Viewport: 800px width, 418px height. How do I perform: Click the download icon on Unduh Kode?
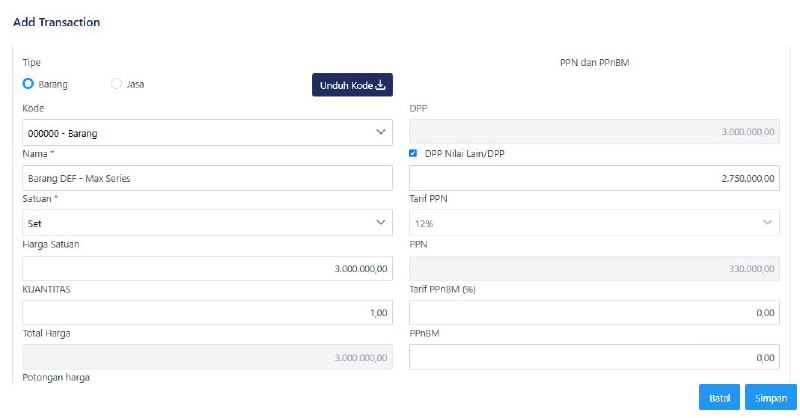click(x=380, y=86)
